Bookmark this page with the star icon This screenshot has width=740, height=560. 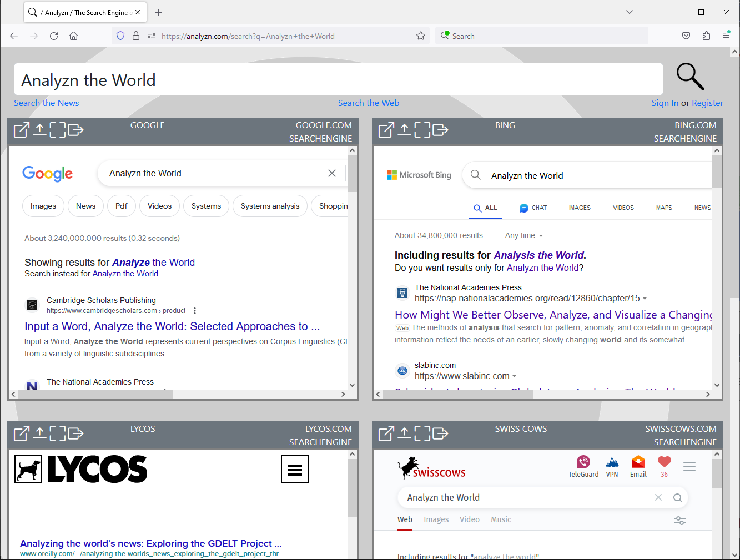click(421, 36)
